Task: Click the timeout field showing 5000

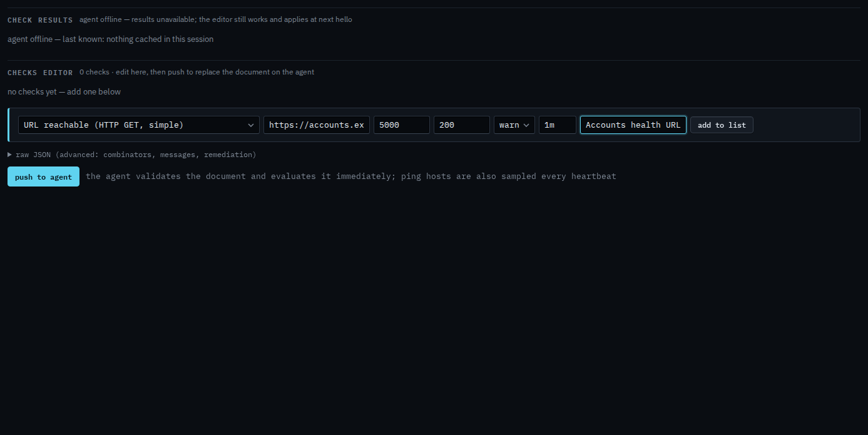Action: pos(402,125)
